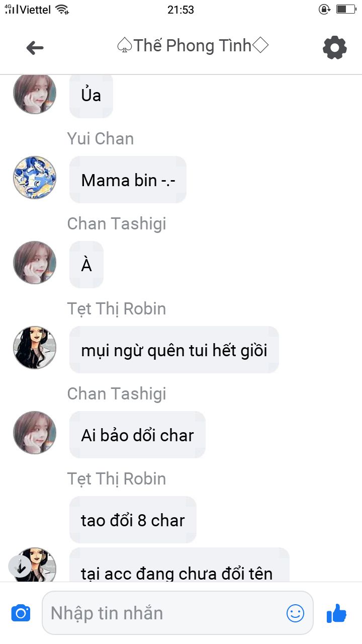The width and height of the screenshot is (362, 644).
Task: Tap avatar beside "Ai bảo dổi char"
Action: tap(35, 433)
